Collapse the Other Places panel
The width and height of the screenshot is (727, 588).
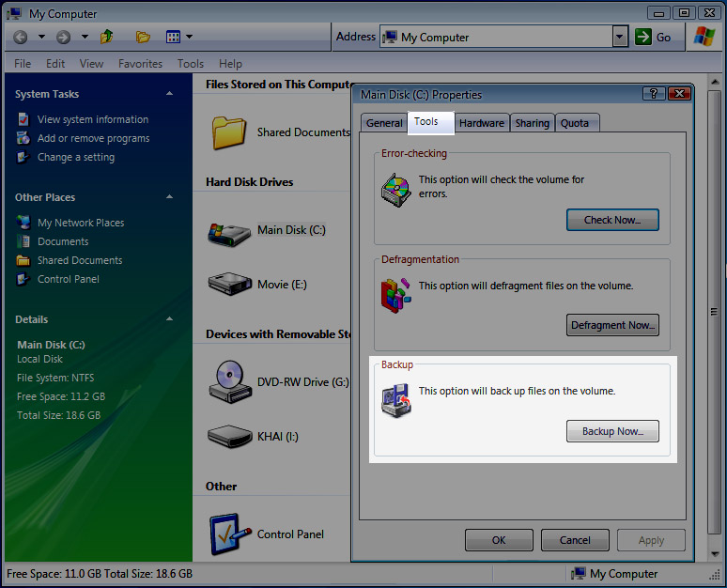click(170, 197)
